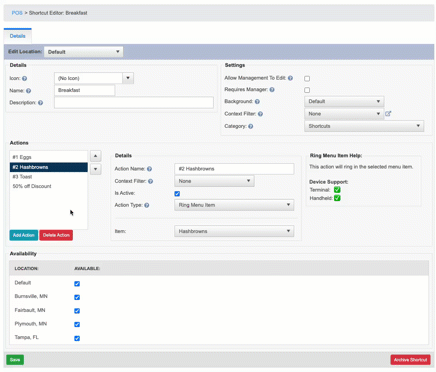Open action Context Filter None dropdown
Screen dimensions: 436x372
pos(214,181)
